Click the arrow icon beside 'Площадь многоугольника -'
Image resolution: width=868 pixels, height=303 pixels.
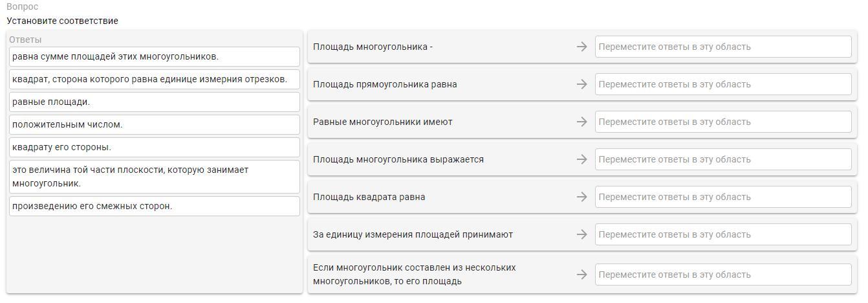click(581, 47)
